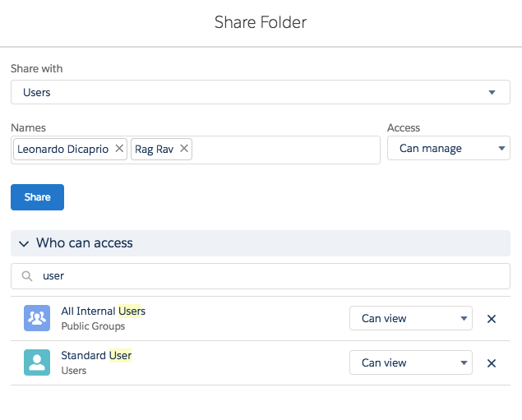Click the 'All Internal Users' name text
The width and height of the screenshot is (522, 420).
(x=104, y=311)
